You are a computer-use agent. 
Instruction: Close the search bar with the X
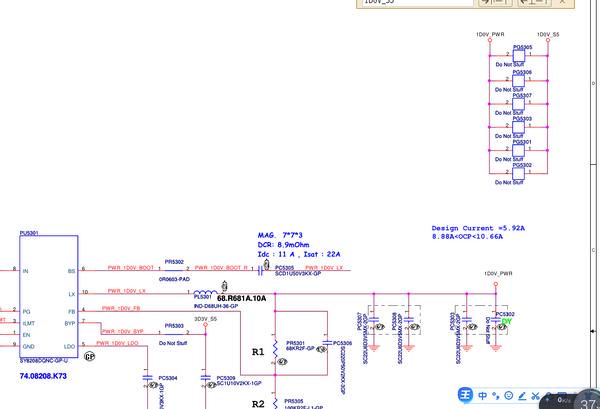[x=562, y=2]
